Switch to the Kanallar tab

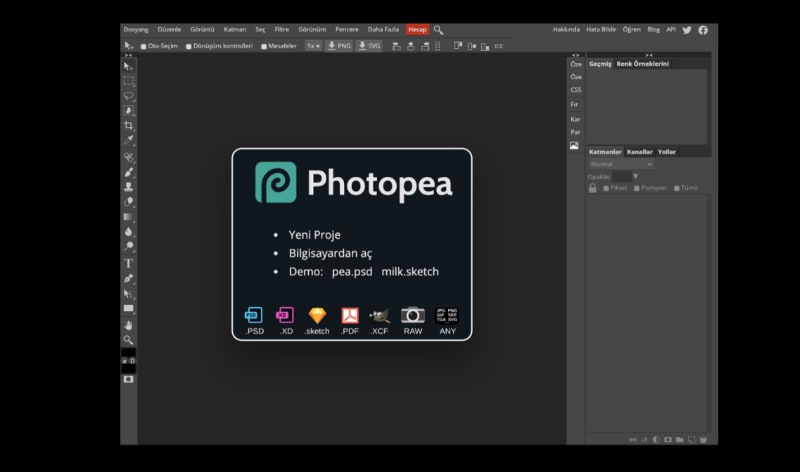[639, 152]
